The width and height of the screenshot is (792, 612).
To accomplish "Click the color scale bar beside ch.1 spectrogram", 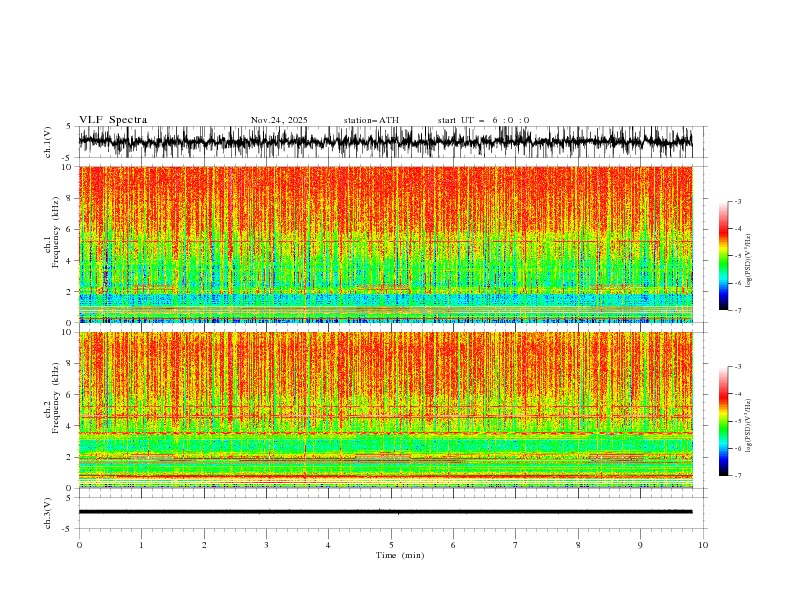I will 723,256.
